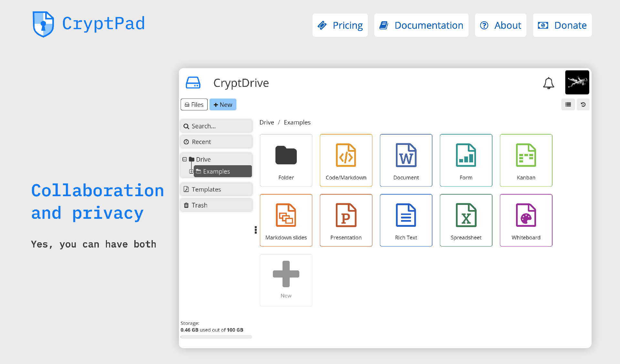Open the Recent section
The height and width of the screenshot is (364, 620).
(216, 142)
